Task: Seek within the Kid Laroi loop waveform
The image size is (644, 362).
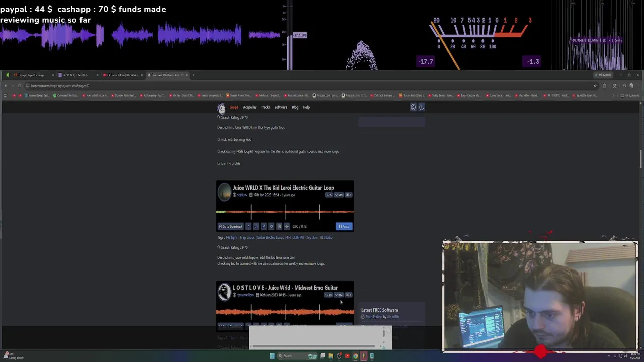Action: (285, 212)
